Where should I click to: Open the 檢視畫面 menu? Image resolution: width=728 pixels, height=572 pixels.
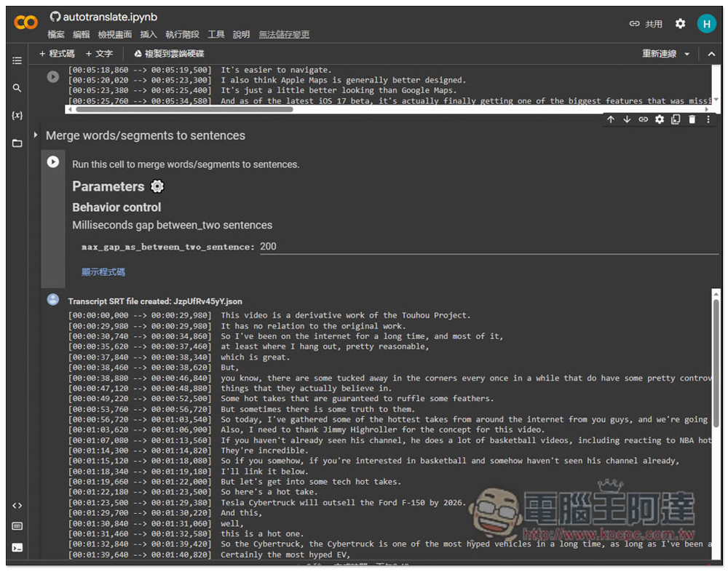(115, 34)
